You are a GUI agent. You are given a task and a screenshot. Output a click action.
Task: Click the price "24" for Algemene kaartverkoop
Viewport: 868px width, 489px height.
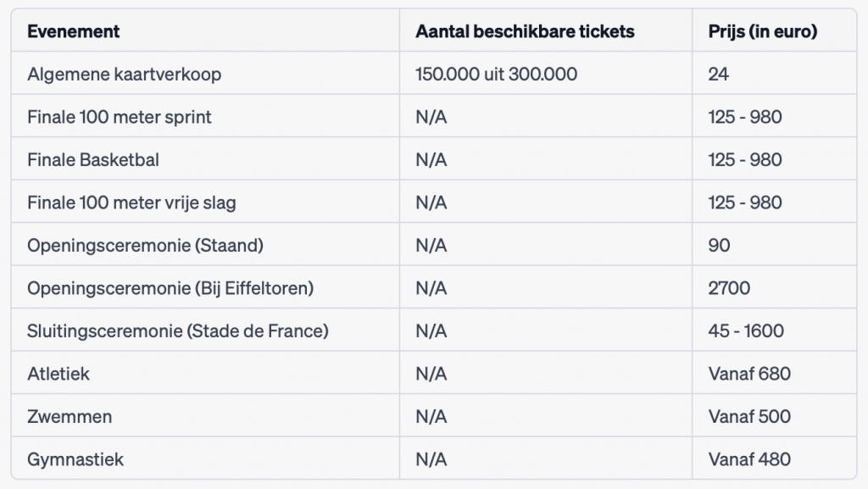[719, 75]
